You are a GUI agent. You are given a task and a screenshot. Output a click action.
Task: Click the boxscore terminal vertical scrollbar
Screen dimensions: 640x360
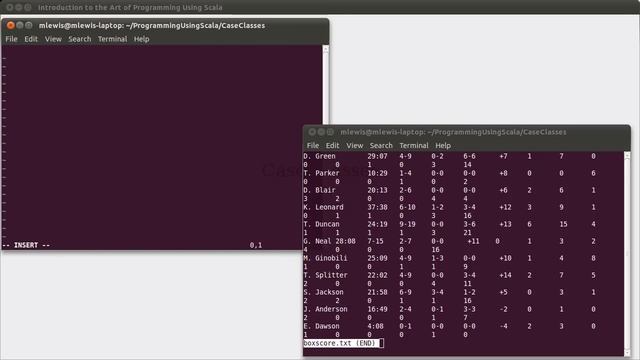pyautogui.click(x=627, y=253)
